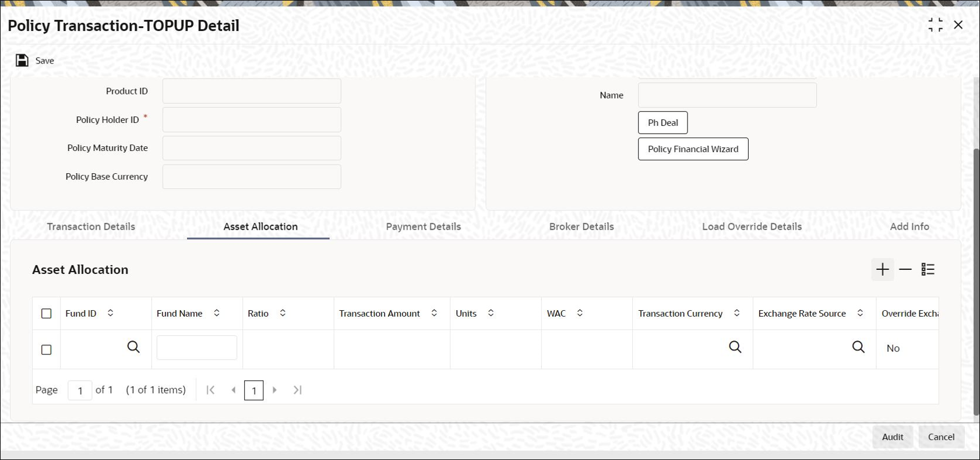Image resolution: width=980 pixels, height=460 pixels.
Task: Go to first page of grid
Action: coord(210,390)
